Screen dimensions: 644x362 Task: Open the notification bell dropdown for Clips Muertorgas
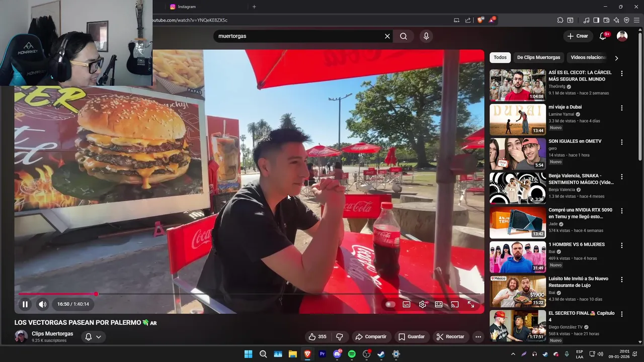click(x=94, y=337)
